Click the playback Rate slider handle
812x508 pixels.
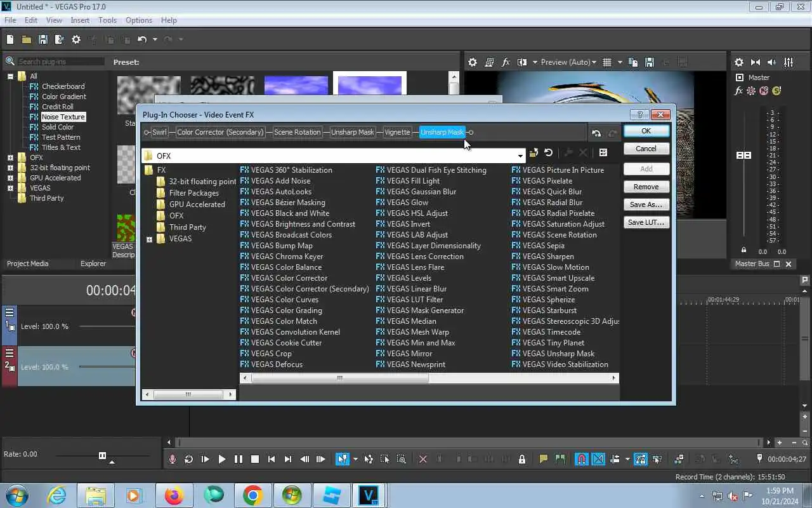point(102,455)
